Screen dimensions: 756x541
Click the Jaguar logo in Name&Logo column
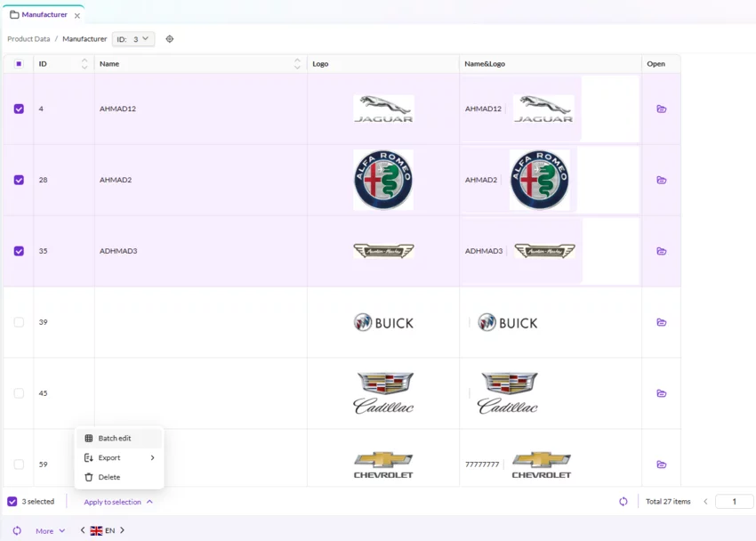tap(543, 109)
